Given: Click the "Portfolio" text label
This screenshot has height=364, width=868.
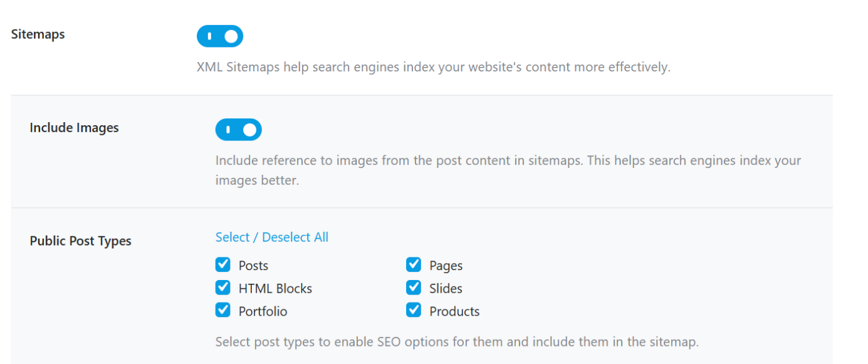Looking at the screenshot, I should (263, 311).
